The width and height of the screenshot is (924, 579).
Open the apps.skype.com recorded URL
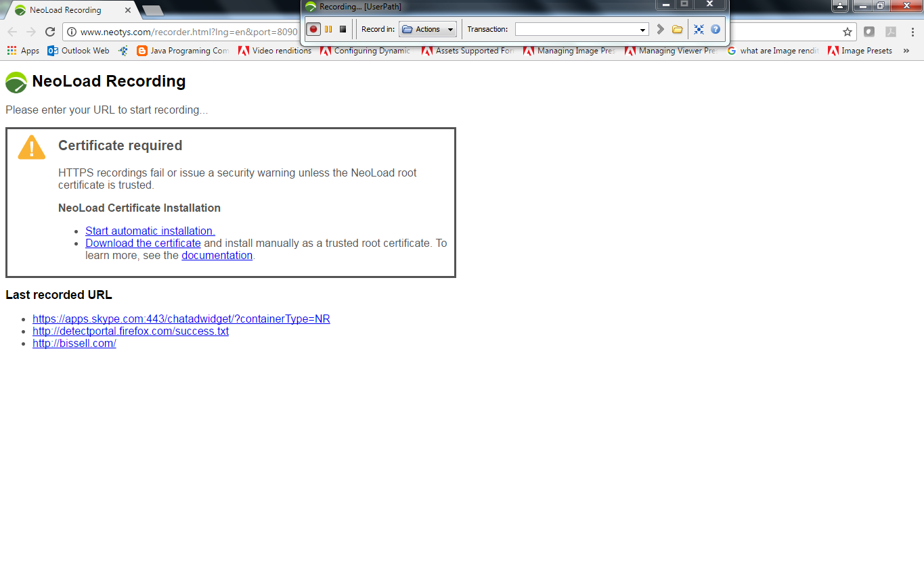[x=181, y=319]
